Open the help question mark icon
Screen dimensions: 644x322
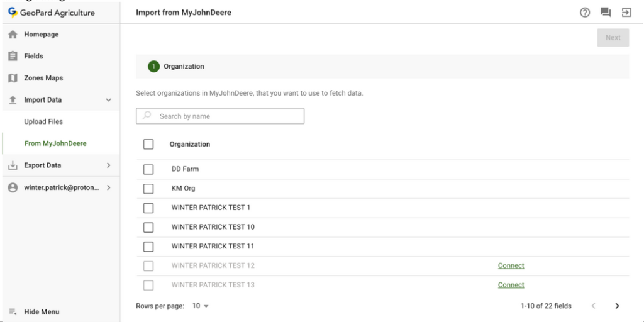584,13
